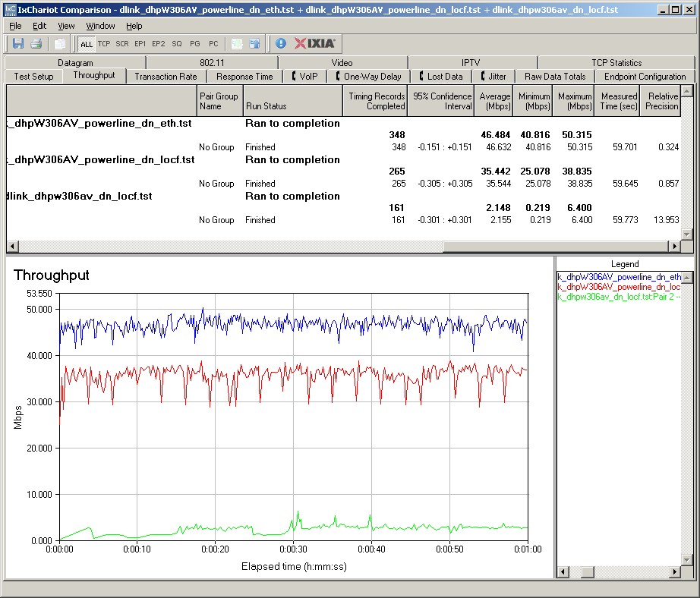
Task: Click the blue information icon
Action: pos(281,44)
